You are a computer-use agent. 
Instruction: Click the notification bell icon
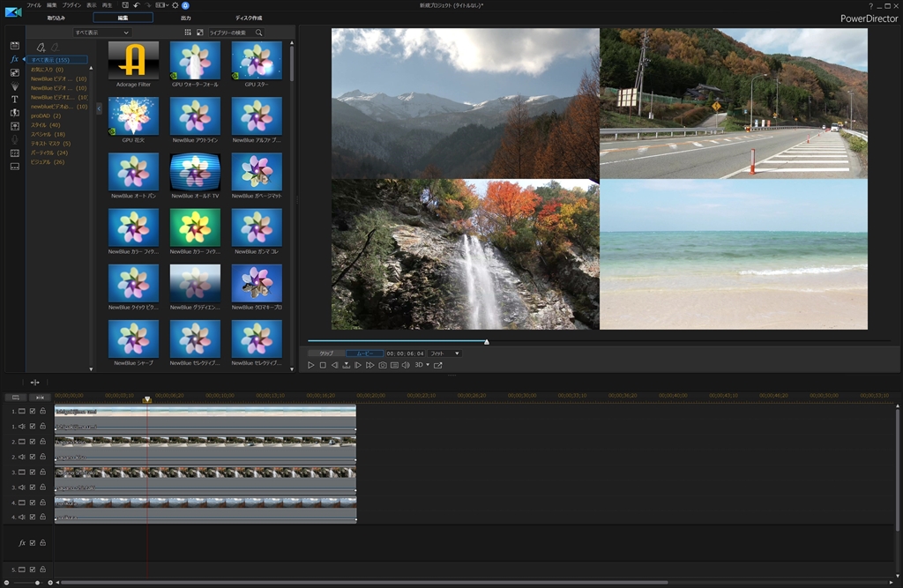tap(185, 5)
